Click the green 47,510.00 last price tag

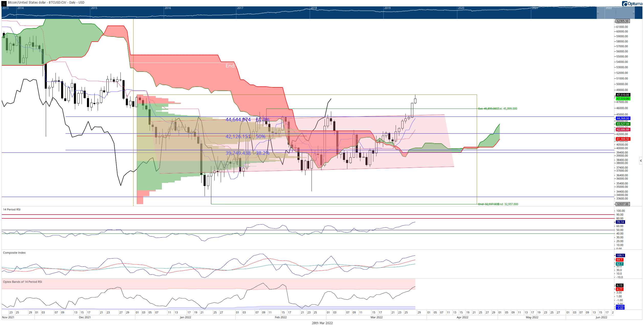pyautogui.click(x=623, y=99)
